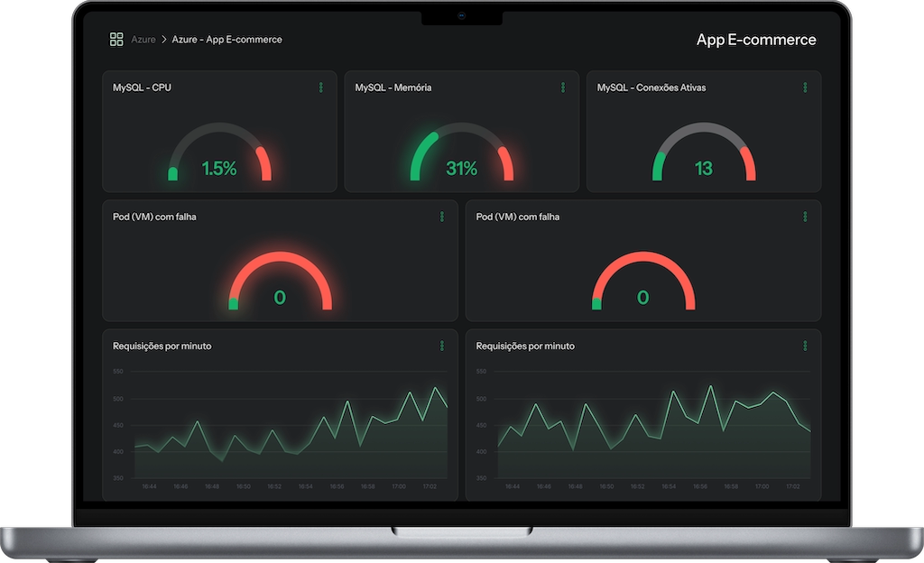Open the right Pod (VM) com falha options menu

click(x=805, y=217)
